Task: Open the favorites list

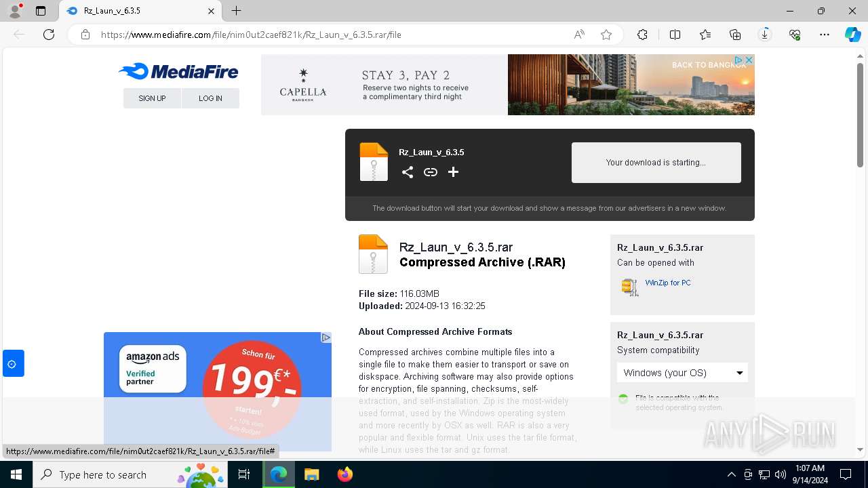Action: coord(705,35)
